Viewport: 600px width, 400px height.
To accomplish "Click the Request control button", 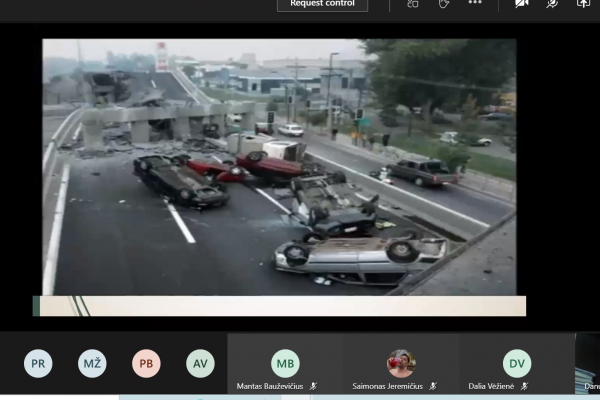I will [322, 5].
